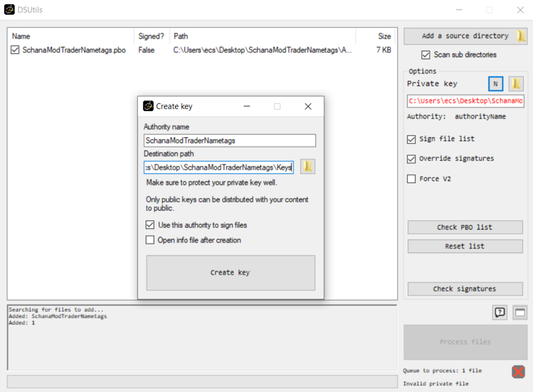Click into the Destination path field
The height and width of the screenshot is (392, 533).
219,168
